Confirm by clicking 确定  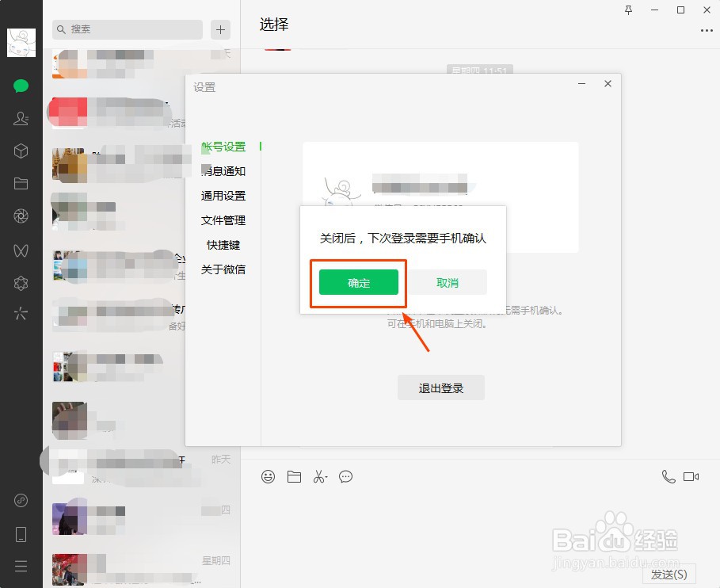(x=357, y=282)
